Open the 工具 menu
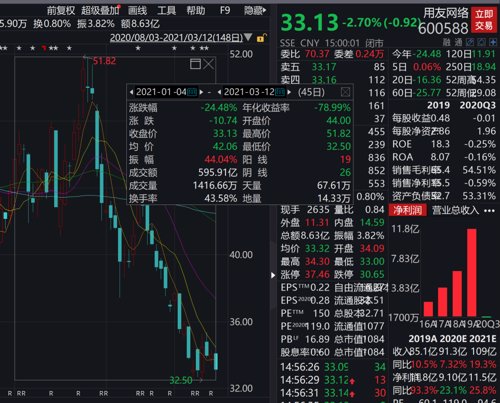Image resolution: width=500 pixels, height=403 pixels. pyautogui.click(x=166, y=11)
